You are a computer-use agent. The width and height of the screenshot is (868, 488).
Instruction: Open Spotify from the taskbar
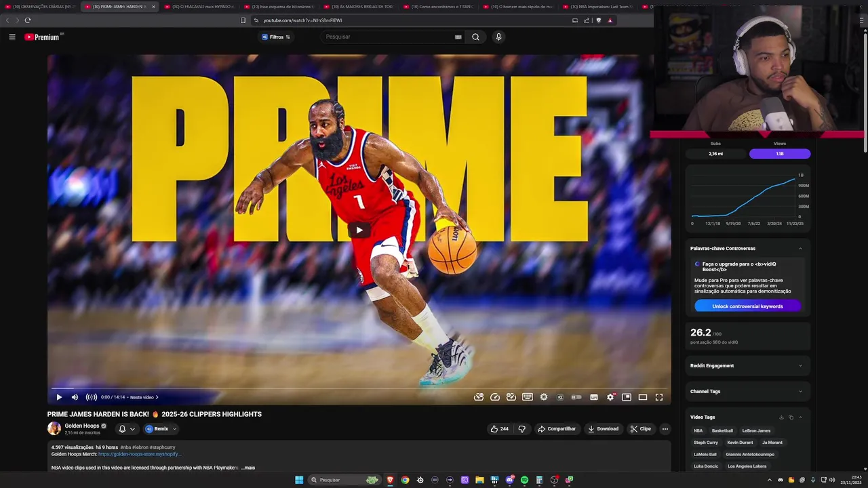click(524, 480)
